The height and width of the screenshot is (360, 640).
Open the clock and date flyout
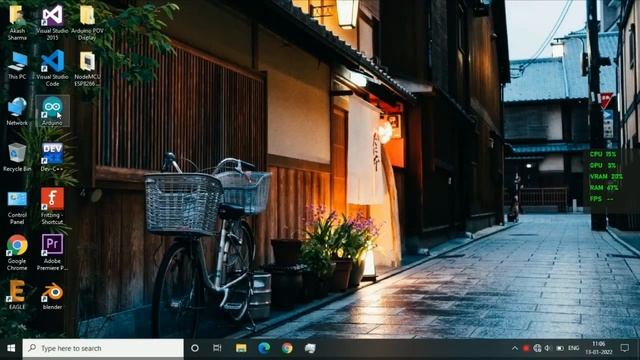(599, 348)
